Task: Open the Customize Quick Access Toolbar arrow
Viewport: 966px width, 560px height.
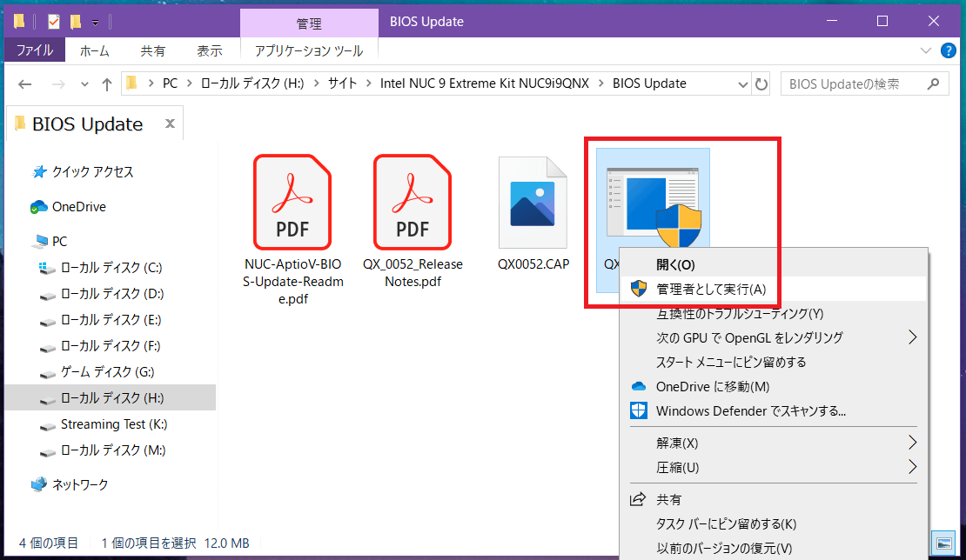Action: [x=95, y=23]
